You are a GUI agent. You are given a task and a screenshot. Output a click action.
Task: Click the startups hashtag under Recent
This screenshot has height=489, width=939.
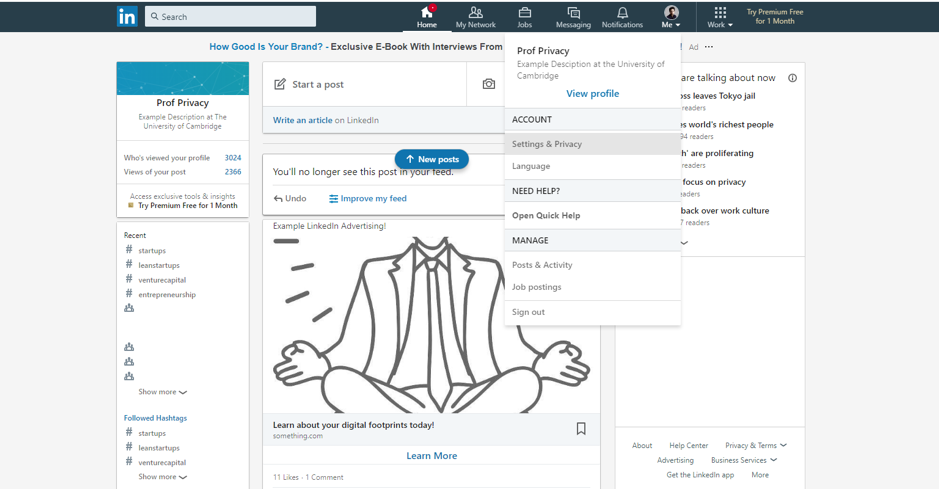click(152, 251)
